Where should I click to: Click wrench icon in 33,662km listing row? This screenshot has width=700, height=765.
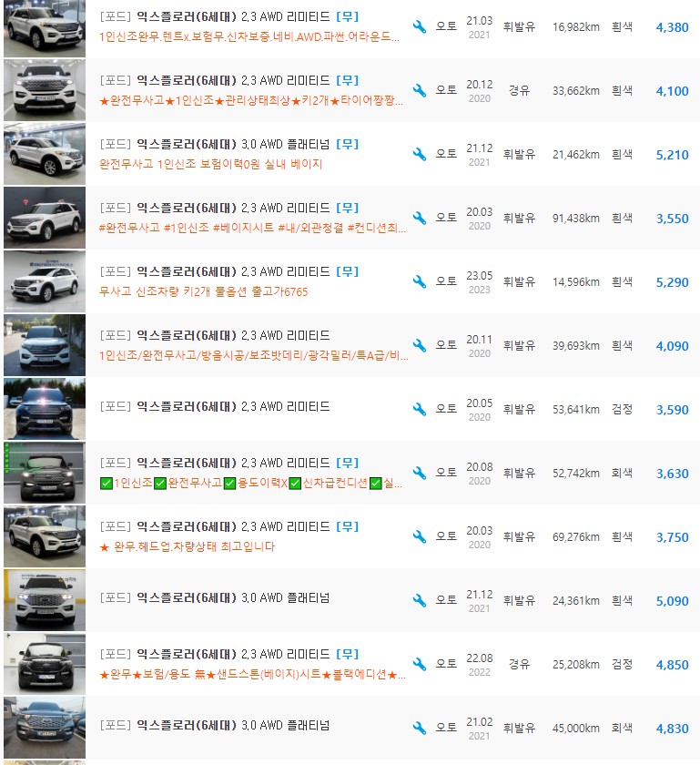(x=419, y=91)
